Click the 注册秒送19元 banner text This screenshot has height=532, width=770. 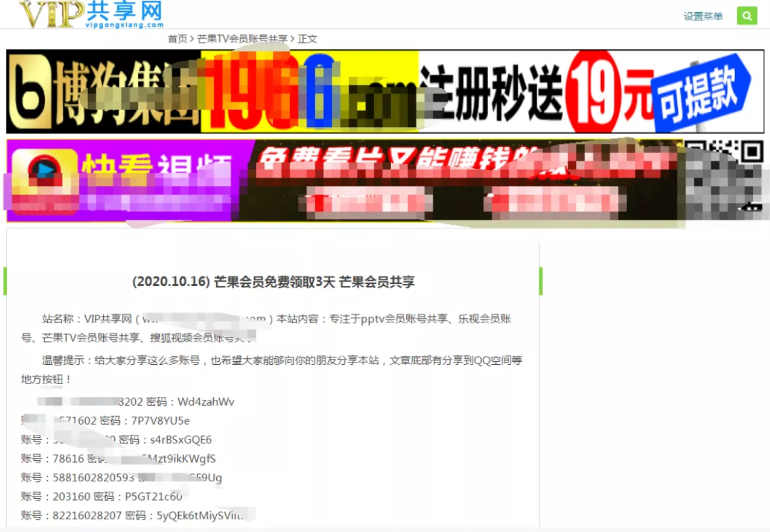(536, 92)
